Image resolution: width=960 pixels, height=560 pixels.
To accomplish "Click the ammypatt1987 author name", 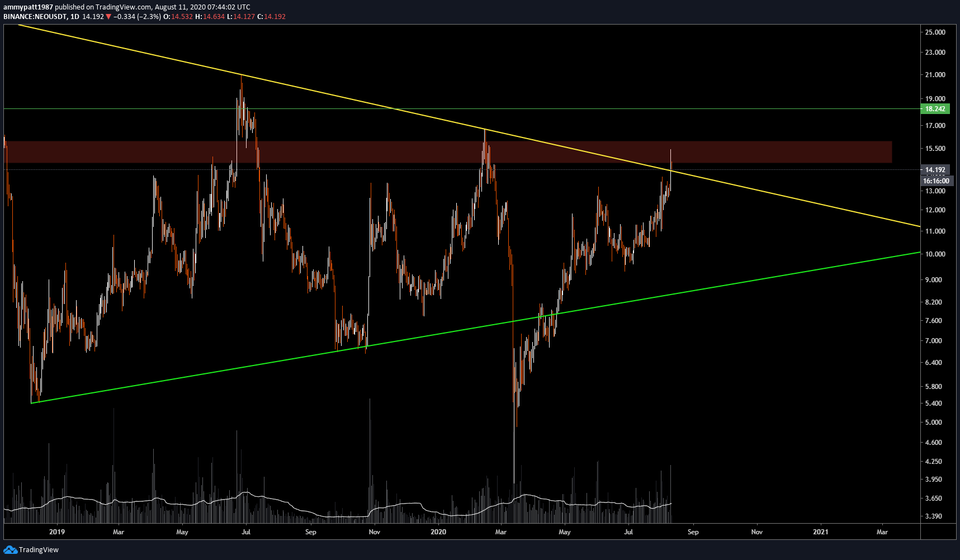I will (x=28, y=7).
